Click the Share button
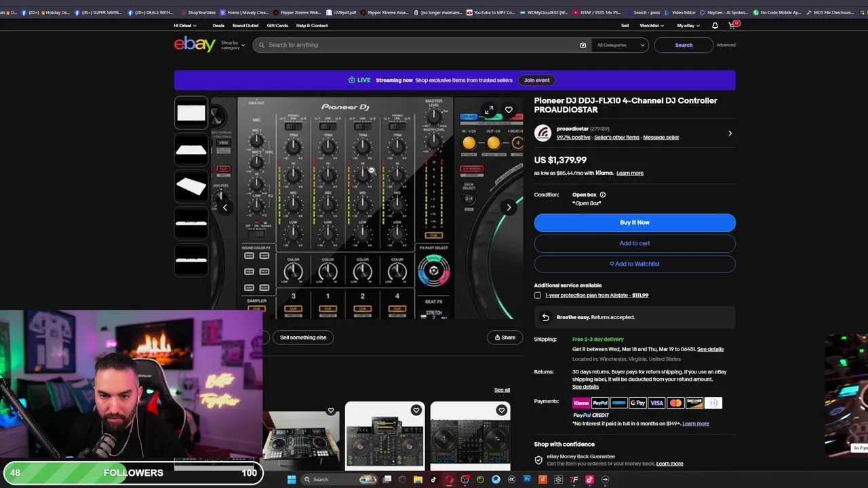Screen dimensions: 868x488 505,338
